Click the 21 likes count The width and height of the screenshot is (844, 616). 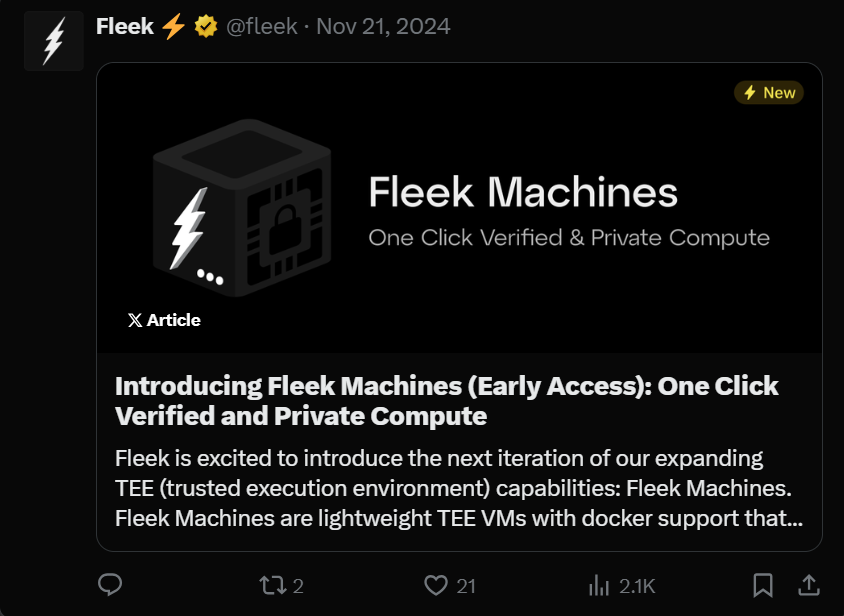pos(466,585)
